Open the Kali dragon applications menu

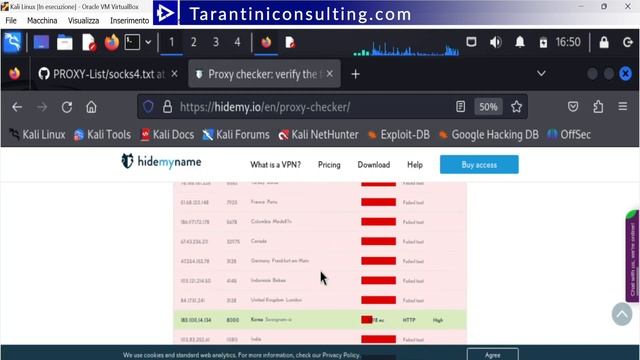pyautogui.click(x=12, y=42)
